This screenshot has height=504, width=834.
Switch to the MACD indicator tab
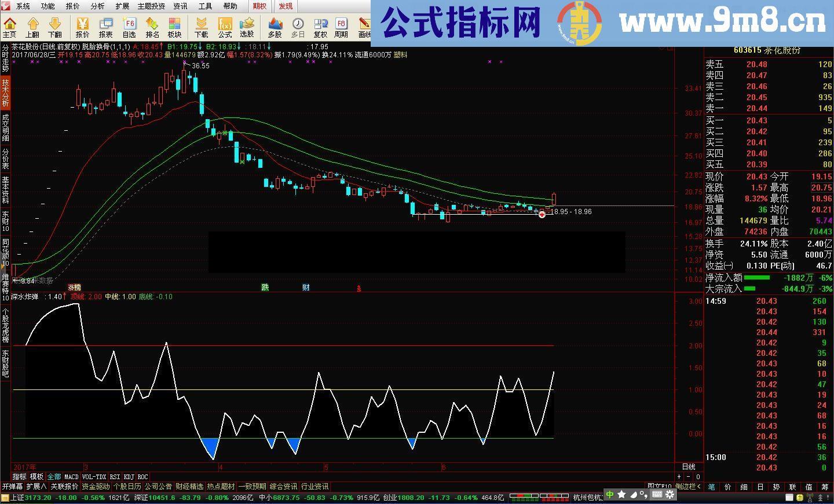pos(71,477)
